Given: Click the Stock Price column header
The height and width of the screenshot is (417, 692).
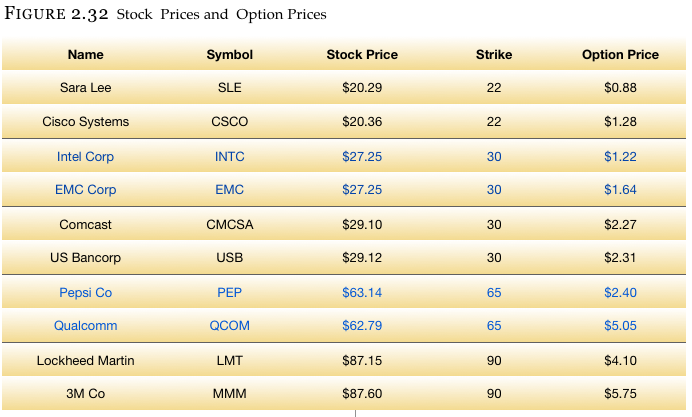Looking at the screenshot, I should pos(362,55).
